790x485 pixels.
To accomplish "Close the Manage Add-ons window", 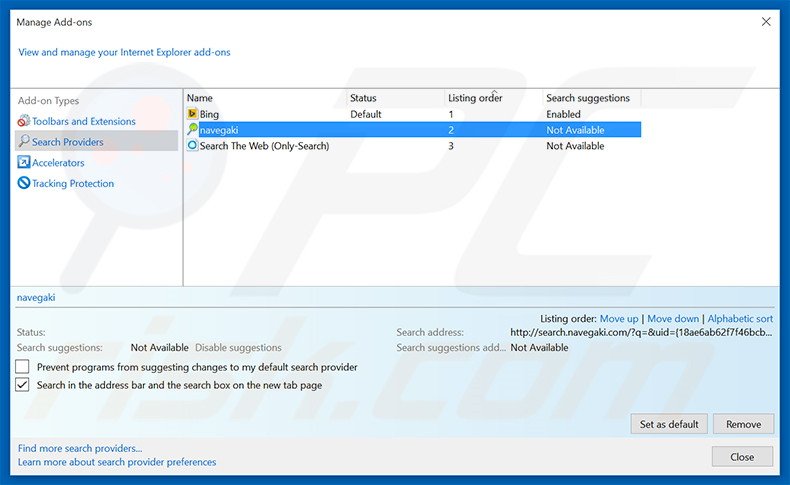I will [x=766, y=22].
